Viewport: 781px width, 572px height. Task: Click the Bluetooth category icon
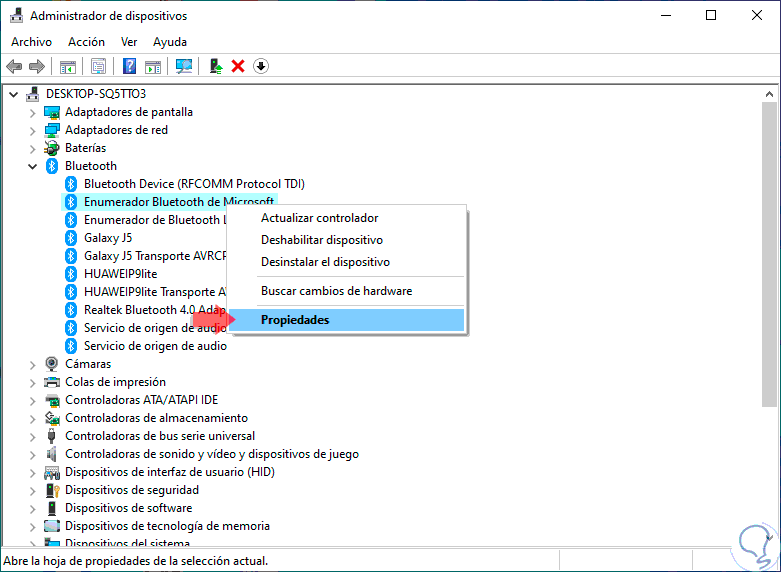pyautogui.click(x=52, y=166)
